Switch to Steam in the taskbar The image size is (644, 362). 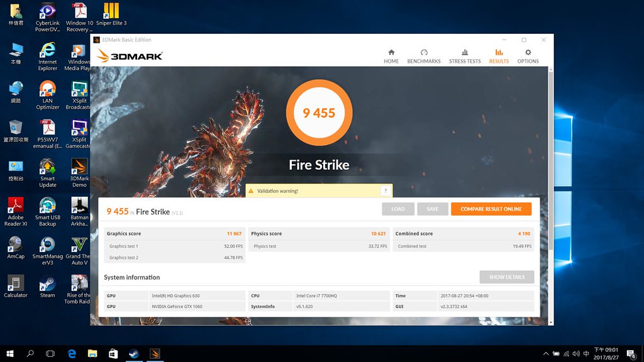pyautogui.click(x=134, y=353)
